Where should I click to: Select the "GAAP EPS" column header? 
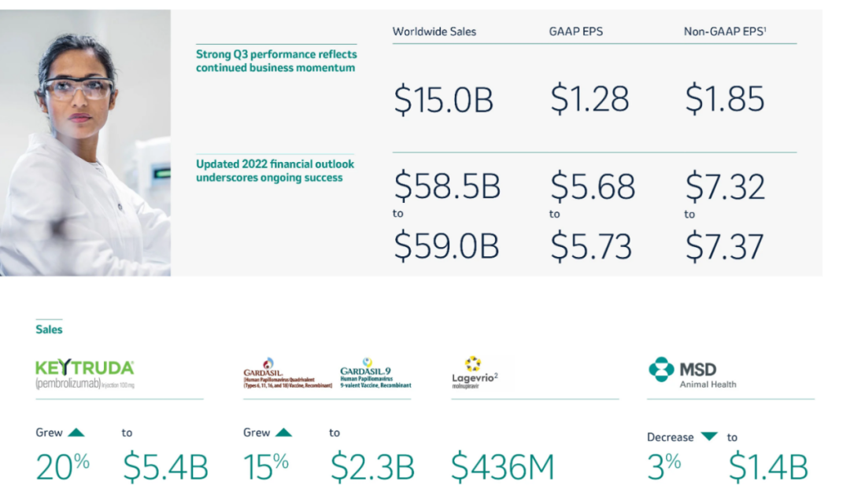point(575,31)
